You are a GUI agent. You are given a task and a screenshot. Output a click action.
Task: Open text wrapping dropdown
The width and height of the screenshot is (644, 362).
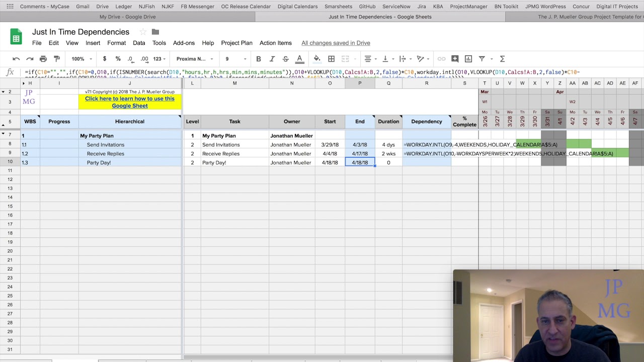[405, 59]
